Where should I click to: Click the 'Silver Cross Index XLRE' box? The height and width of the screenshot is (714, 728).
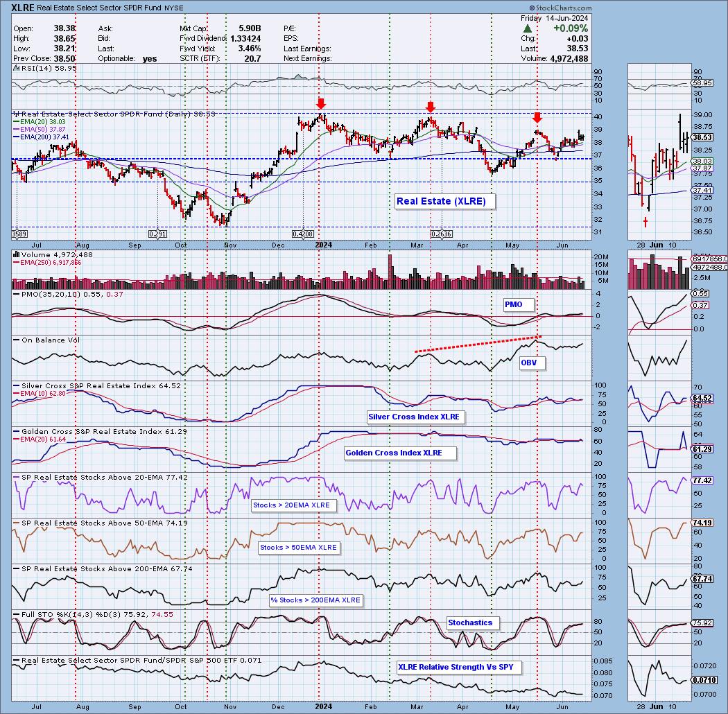coord(415,417)
